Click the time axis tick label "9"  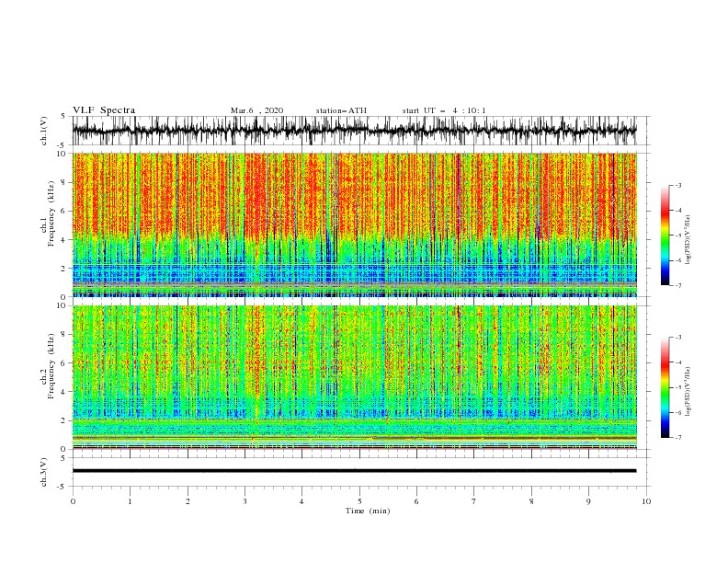point(588,501)
